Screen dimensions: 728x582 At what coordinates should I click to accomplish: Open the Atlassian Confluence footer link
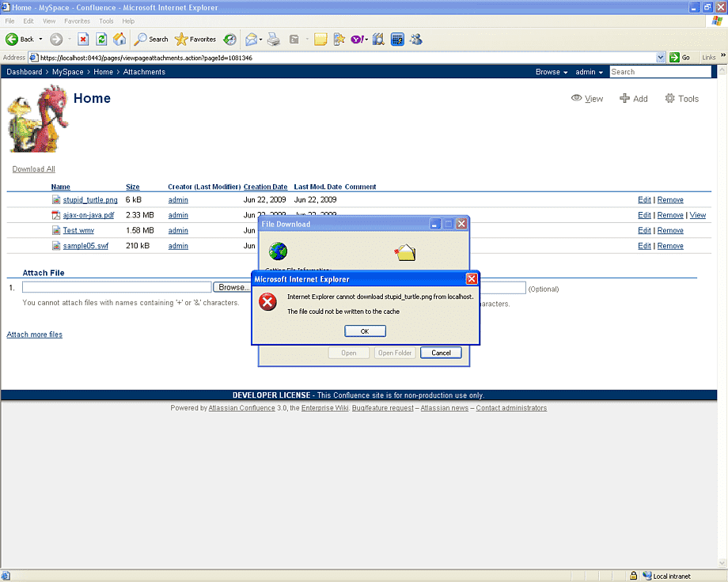click(241, 408)
